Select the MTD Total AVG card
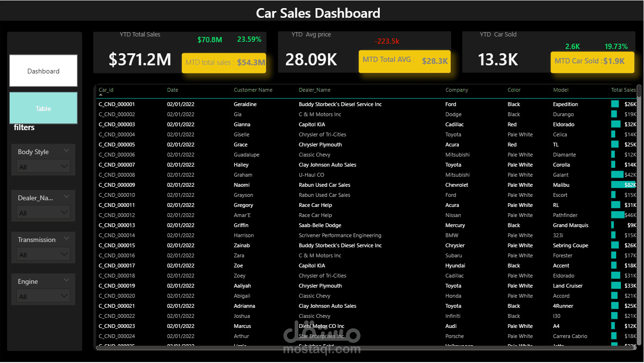Image resolution: width=644 pixels, height=363 pixels. point(405,61)
